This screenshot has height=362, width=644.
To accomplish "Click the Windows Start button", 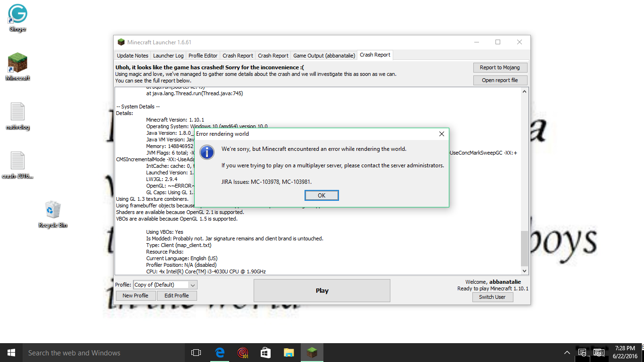I will [11, 353].
